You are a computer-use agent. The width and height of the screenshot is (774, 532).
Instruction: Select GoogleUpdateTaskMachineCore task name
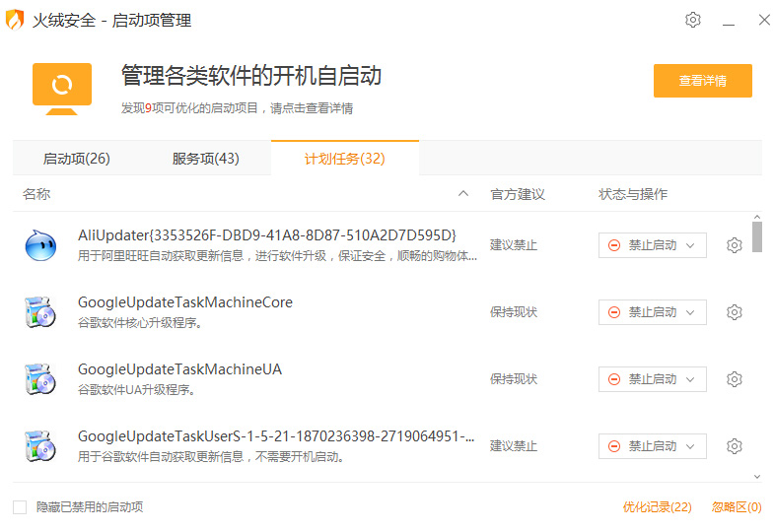[x=185, y=302]
